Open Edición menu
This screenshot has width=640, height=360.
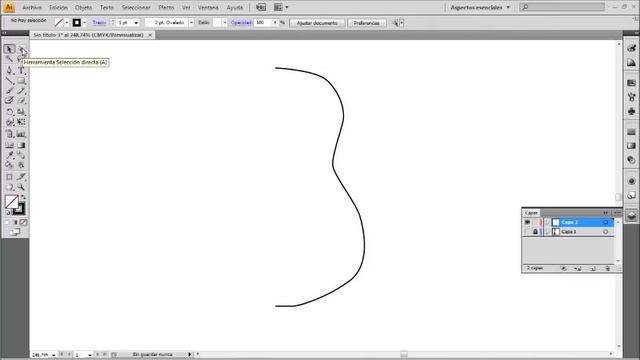pyautogui.click(x=58, y=7)
